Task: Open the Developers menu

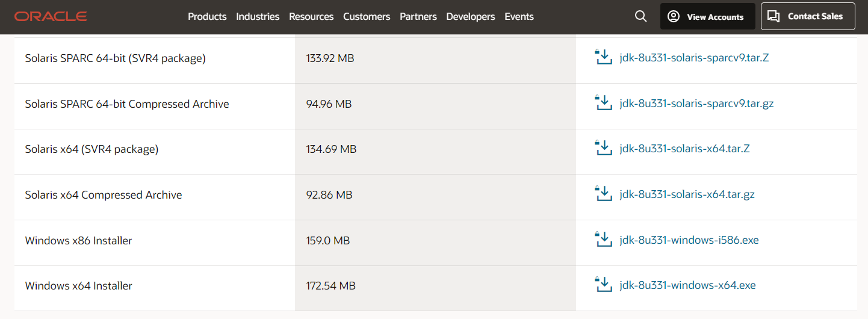Action: pyautogui.click(x=471, y=16)
